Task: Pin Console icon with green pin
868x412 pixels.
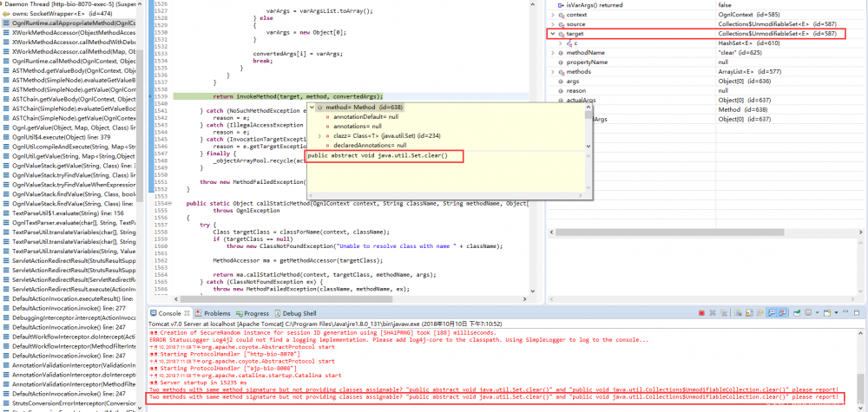Action: (x=797, y=313)
